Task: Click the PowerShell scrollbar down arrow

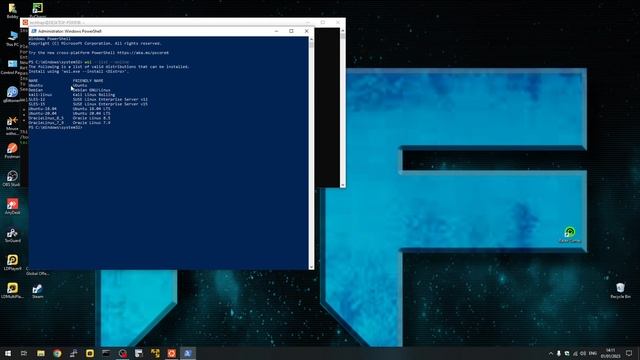Action: click(x=311, y=267)
